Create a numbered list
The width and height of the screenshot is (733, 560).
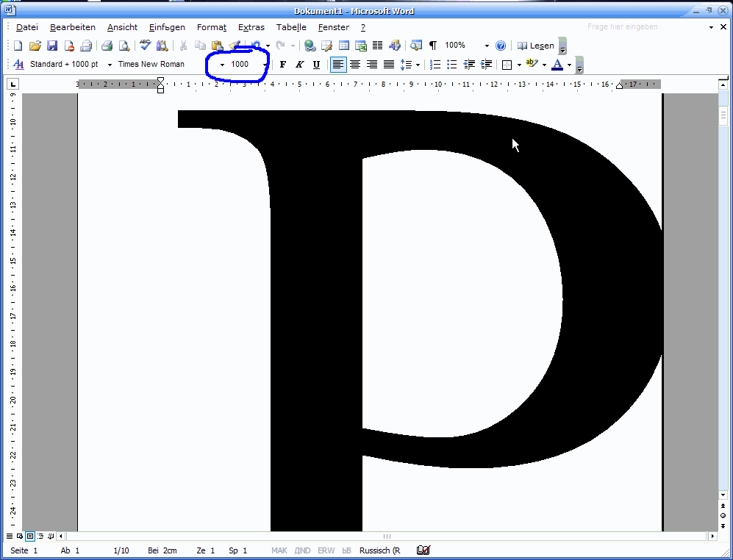click(435, 65)
